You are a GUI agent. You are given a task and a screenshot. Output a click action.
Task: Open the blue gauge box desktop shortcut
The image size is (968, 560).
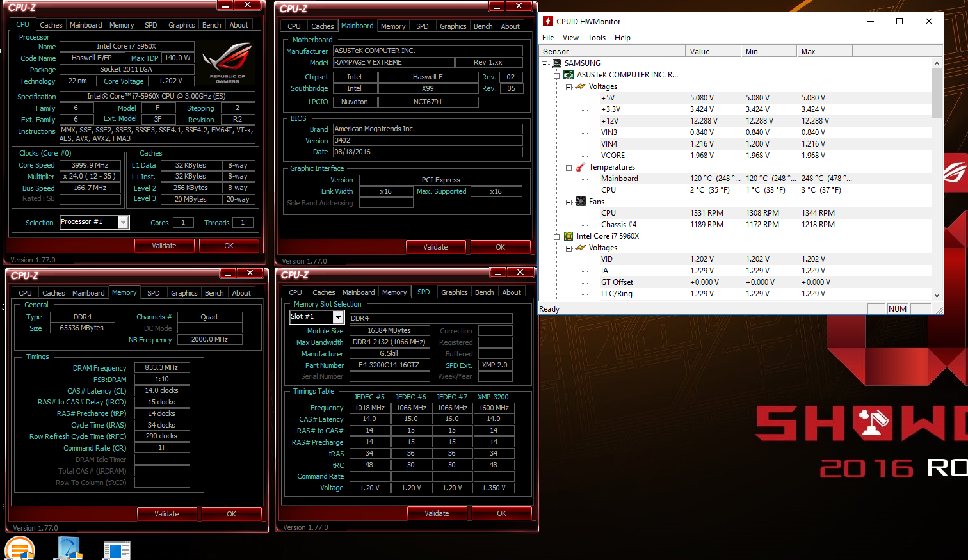click(69, 548)
